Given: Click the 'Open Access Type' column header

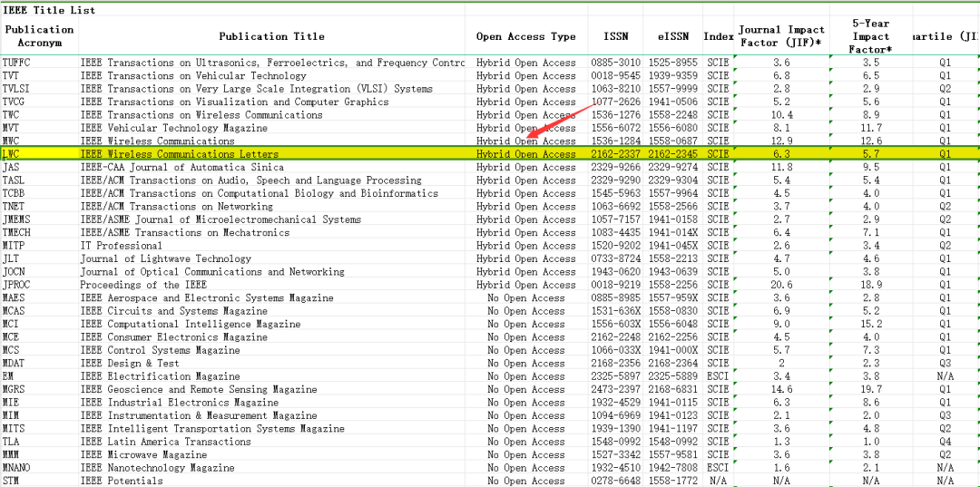Looking at the screenshot, I should coord(526,35).
